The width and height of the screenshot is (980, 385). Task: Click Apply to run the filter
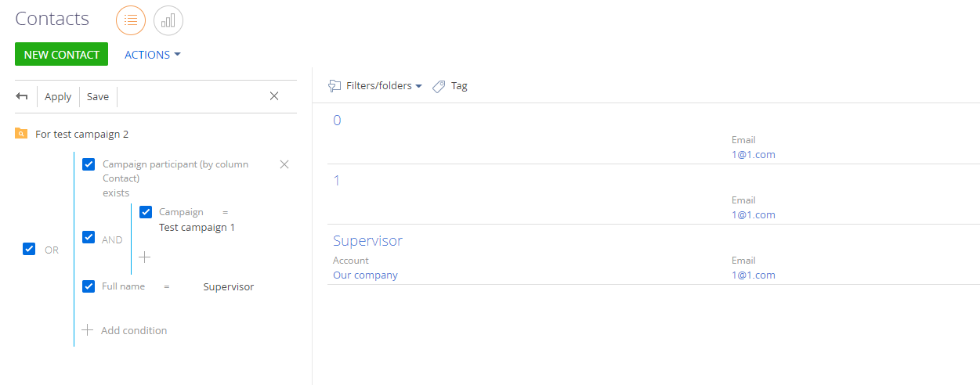click(58, 97)
